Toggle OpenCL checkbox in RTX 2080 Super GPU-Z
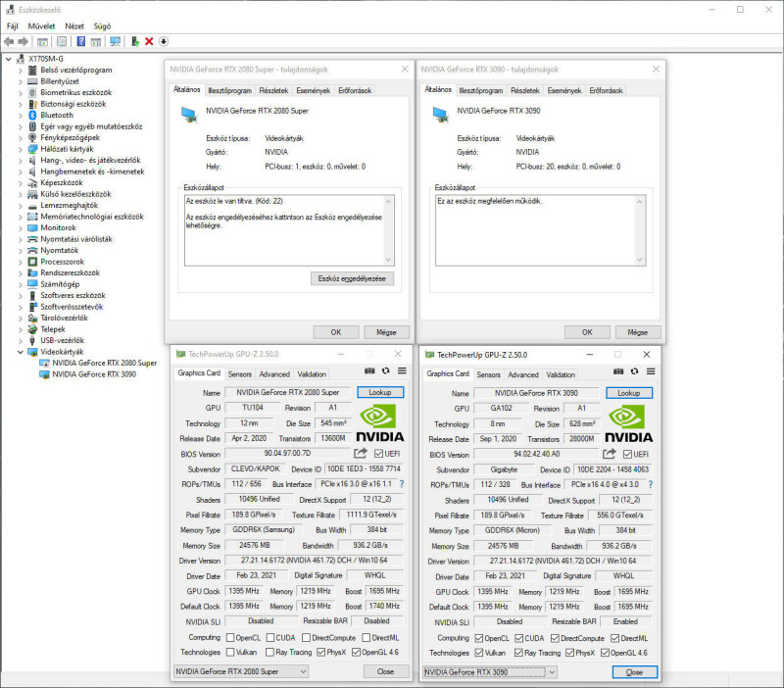The height and width of the screenshot is (688, 784). (230, 637)
